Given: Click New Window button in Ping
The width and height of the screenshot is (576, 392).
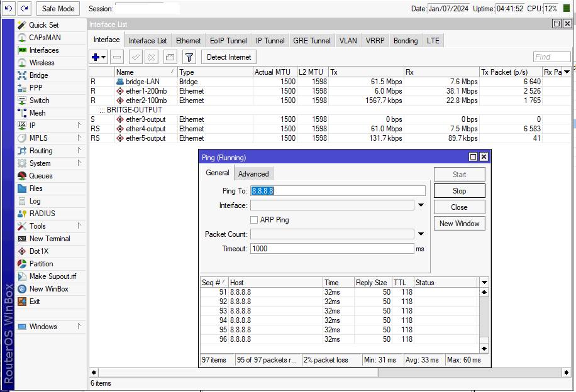Looking at the screenshot, I should (459, 223).
